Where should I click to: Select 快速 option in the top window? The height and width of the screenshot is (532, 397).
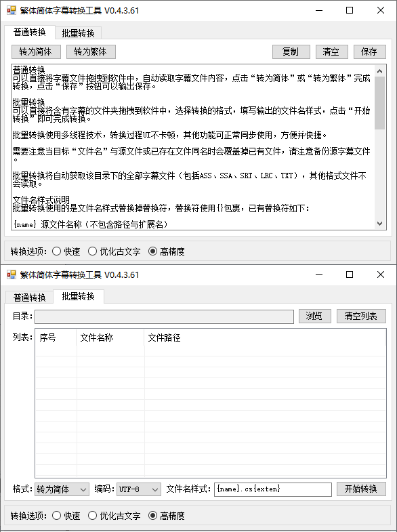tap(66, 251)
